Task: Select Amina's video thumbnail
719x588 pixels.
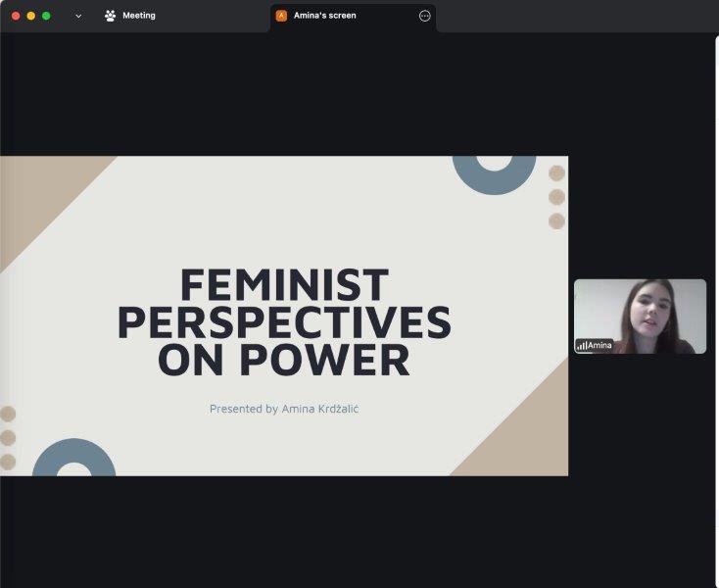Action: pos(640,314)
